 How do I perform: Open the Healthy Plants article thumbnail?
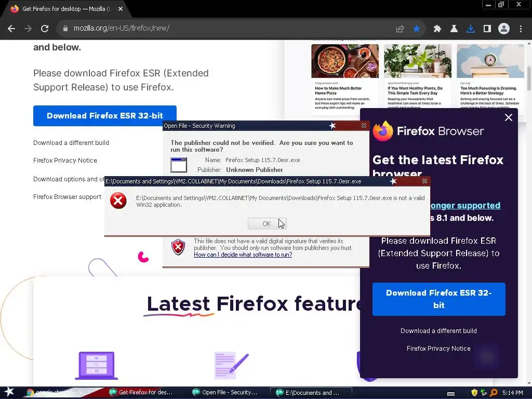(418, 61)
